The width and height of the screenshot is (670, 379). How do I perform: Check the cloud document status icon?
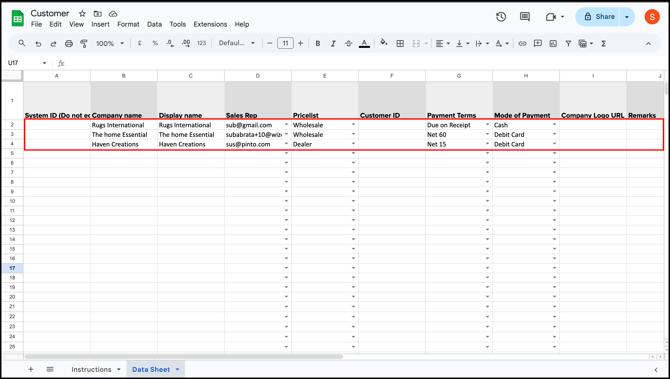point(113,14)
